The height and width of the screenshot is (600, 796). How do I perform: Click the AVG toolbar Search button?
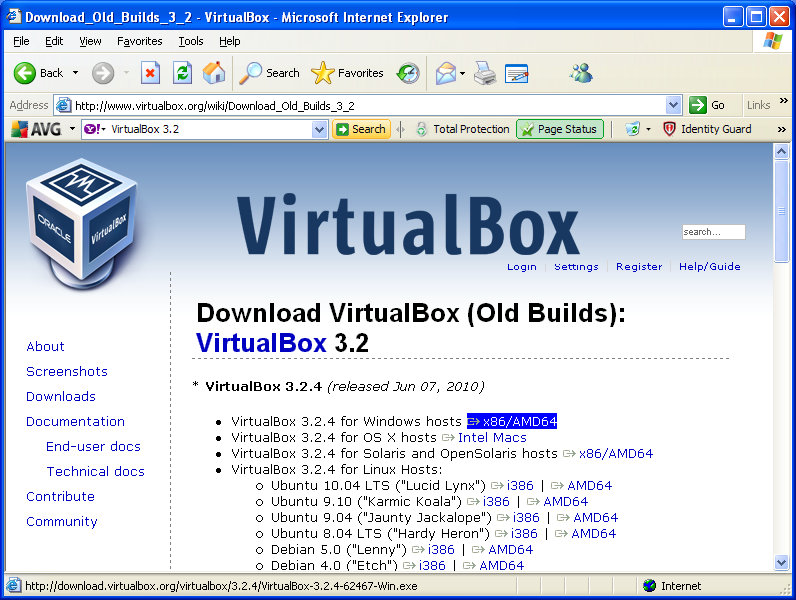click(x=361, y=129)
